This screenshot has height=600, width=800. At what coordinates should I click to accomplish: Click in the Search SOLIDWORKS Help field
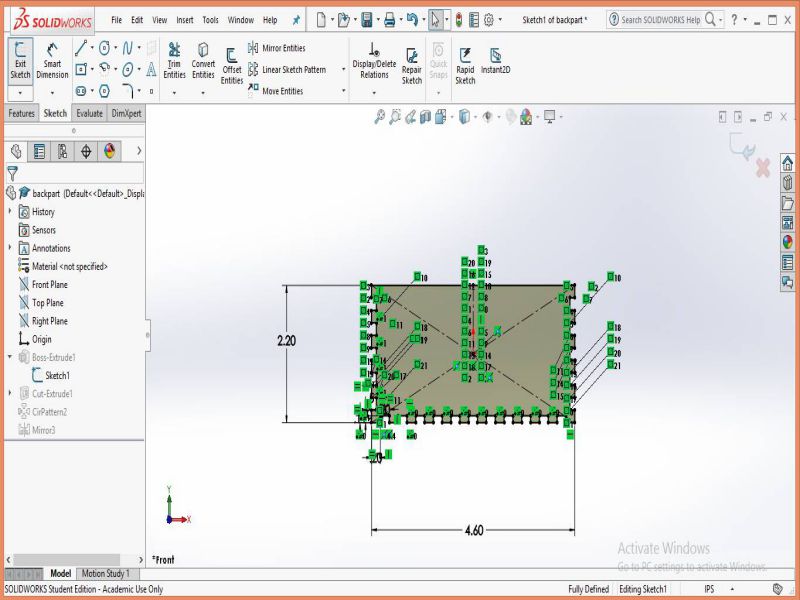pyautogui.click(x=660, y=20)
